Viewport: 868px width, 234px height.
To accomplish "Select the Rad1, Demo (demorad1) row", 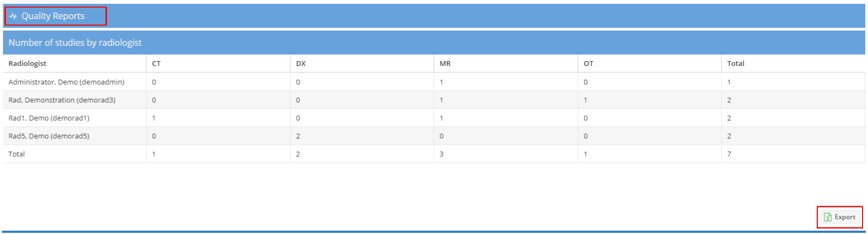I will coord(434,118).
